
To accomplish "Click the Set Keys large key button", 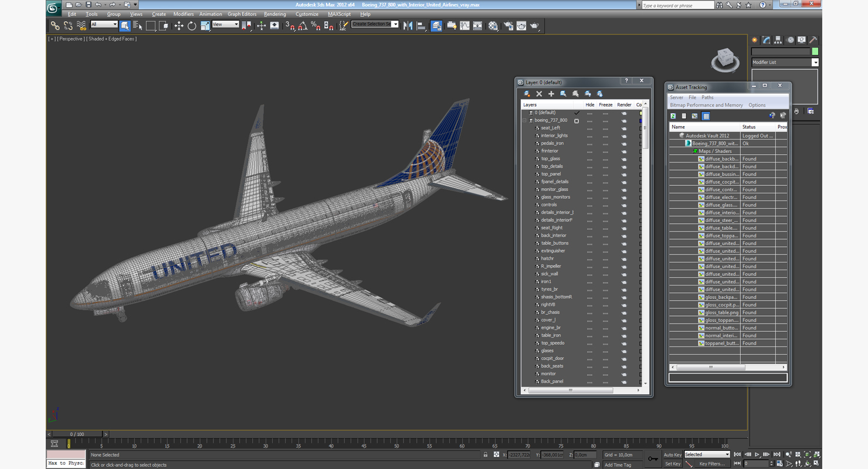I will [653, 458].
